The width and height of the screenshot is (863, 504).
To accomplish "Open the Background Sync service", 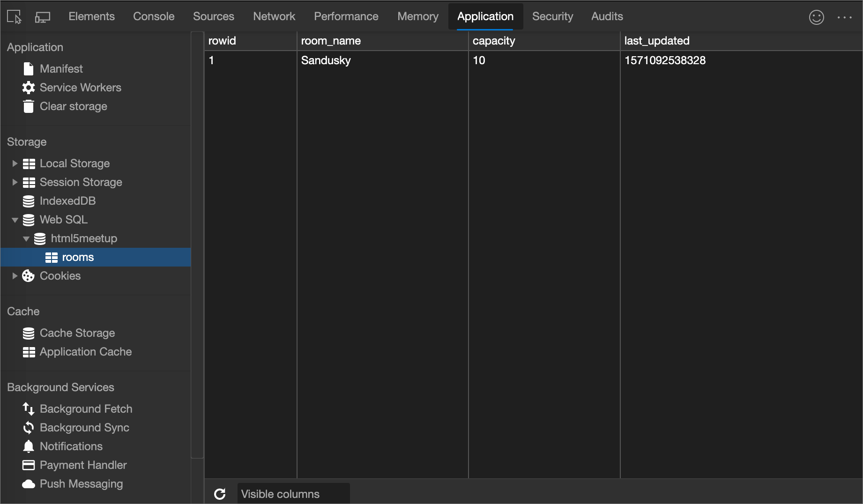I will click(85, 428).
